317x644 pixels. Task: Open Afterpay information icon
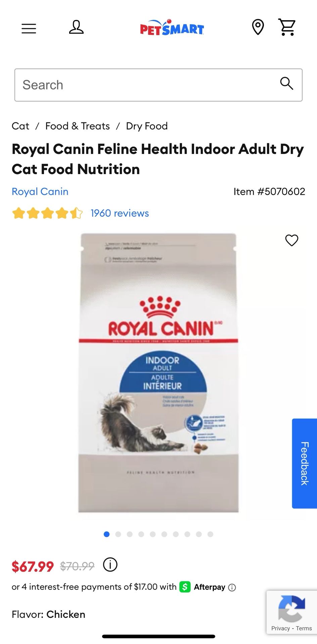point(232,587)
